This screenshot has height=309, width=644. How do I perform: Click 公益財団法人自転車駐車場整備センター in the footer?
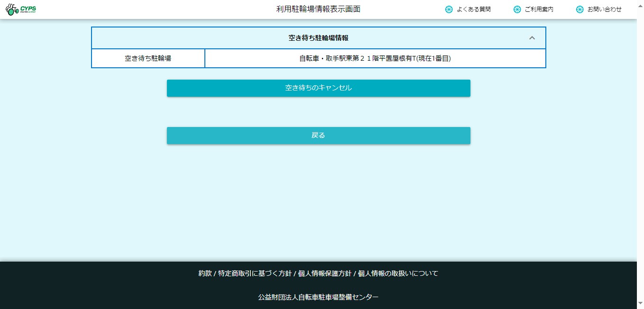(x=318, y=297)
